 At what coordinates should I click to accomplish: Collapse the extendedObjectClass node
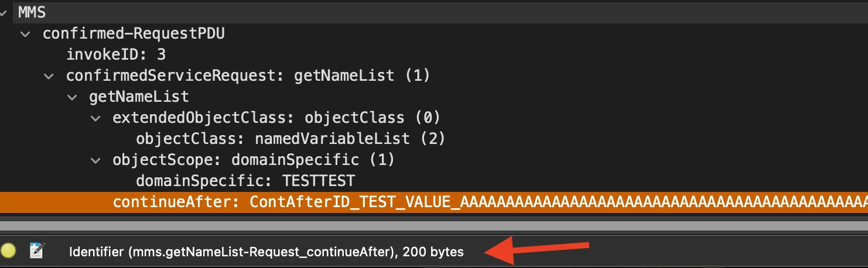(x=95, y=118)
